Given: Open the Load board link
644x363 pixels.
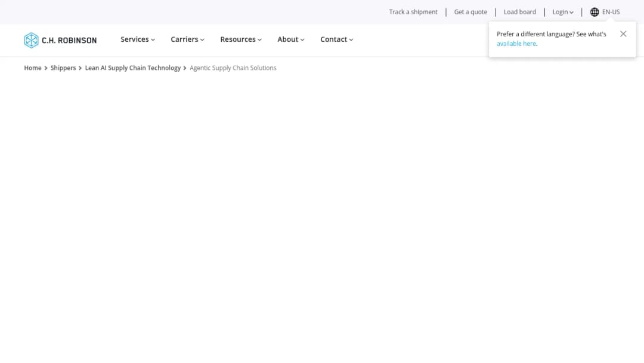Looking at the screenshot, I should tap(519, 12).
